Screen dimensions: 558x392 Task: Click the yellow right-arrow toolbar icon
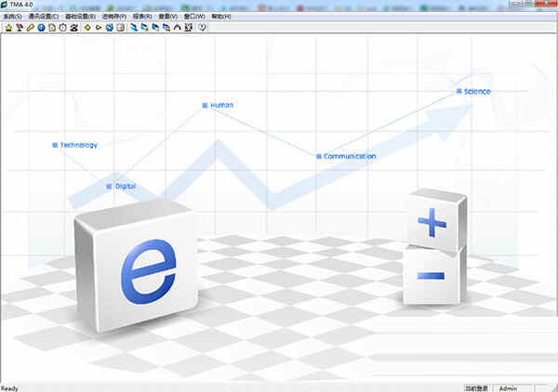click(98, 28)
